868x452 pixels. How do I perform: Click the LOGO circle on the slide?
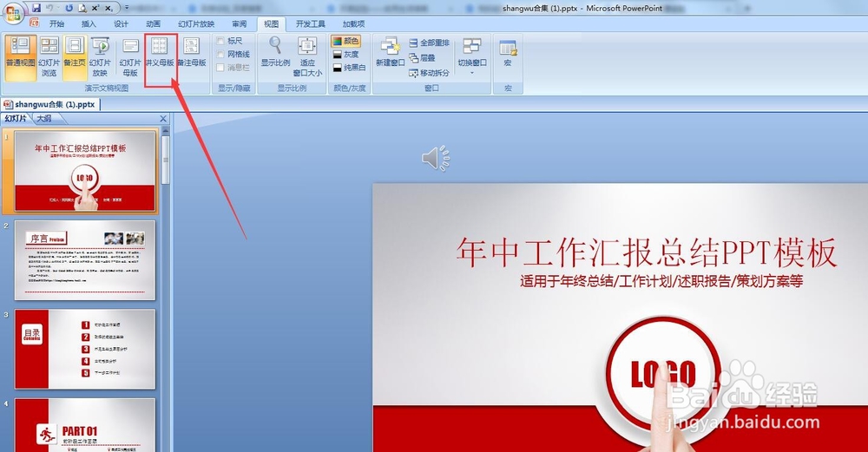(x=663, y=373)
